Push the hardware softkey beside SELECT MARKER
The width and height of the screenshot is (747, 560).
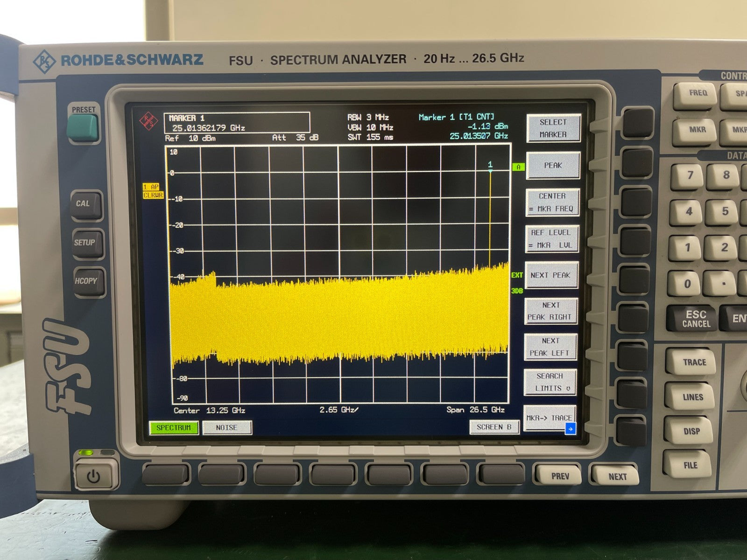[x=639, y=123]
